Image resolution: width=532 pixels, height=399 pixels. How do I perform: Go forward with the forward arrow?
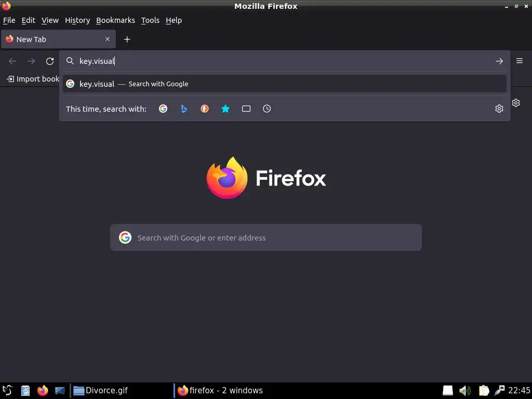coord(31,61)
